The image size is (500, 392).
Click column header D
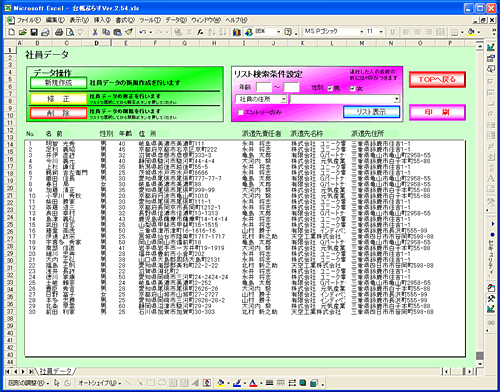click(96, 43)
